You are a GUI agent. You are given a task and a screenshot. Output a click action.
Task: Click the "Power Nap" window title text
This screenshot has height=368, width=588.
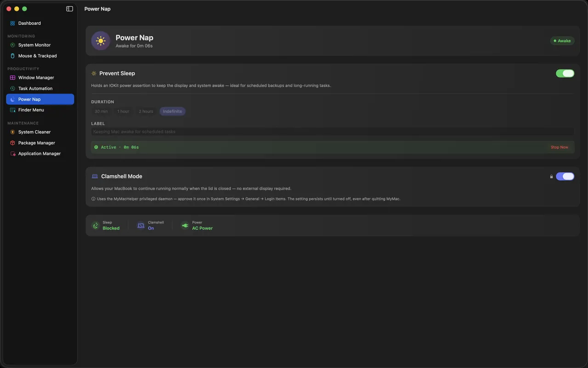tap(97, 9)
